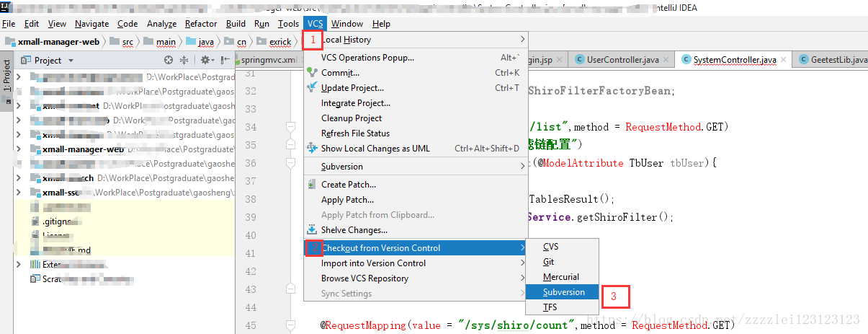The width and height of the screenshot is (868, 334).
Task: Click the Show Local Changes as UML icon
Action: coord(312,148)
